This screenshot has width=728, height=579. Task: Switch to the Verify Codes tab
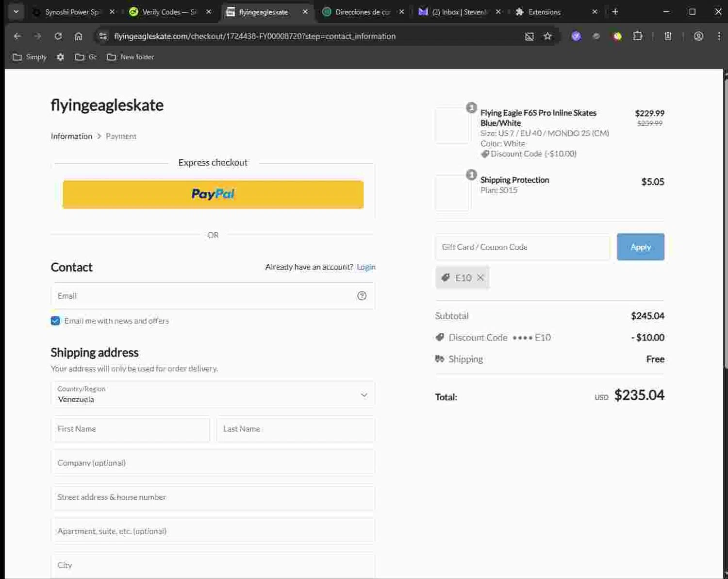tap(169, 12)
